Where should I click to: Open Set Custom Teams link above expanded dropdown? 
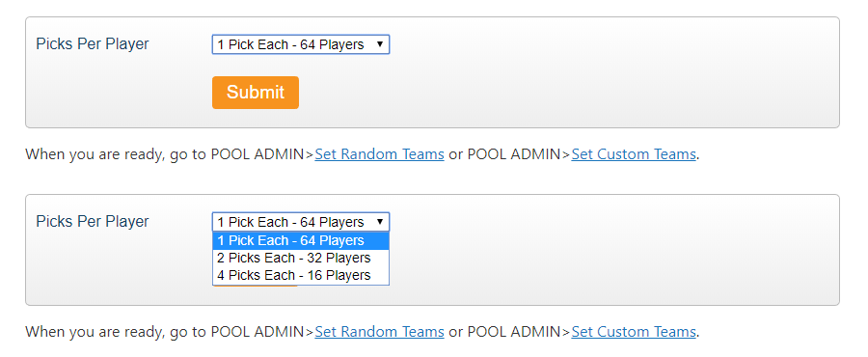[634, 154]
